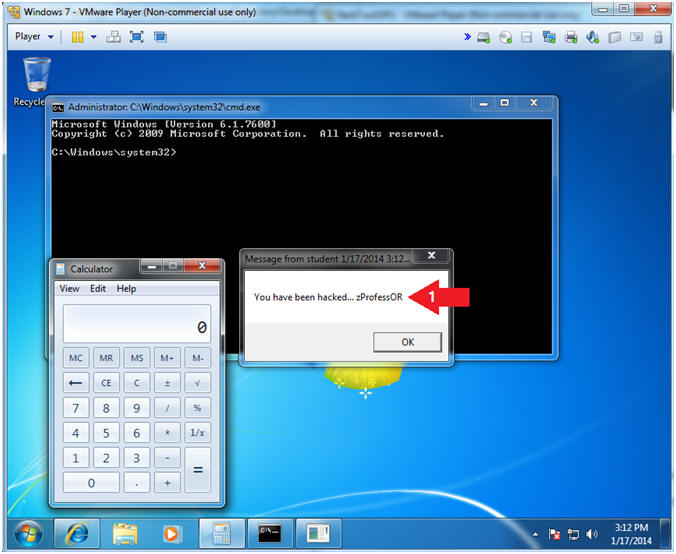Click the multiply calculator button
The image size is (676, 554).
(x=167, y=433)
